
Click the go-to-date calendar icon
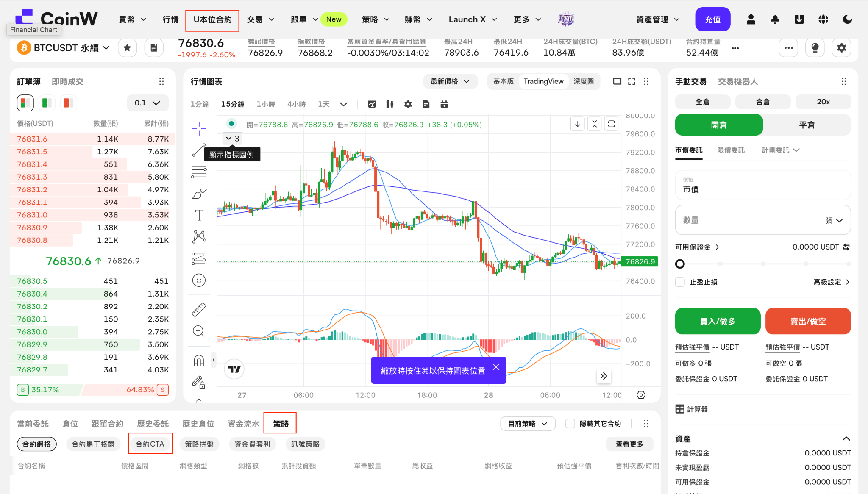(444, 104)
